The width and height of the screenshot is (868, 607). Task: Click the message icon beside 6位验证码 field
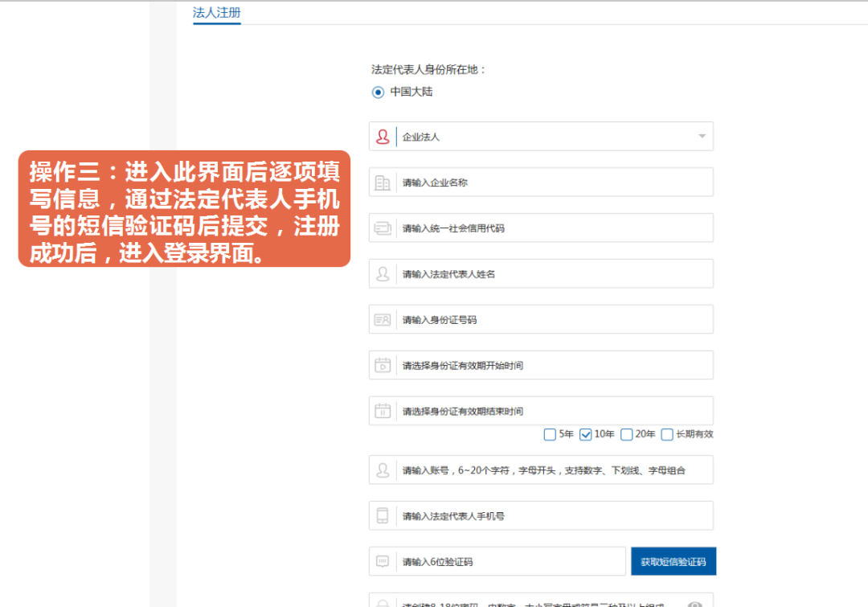[x=383, y=560]
